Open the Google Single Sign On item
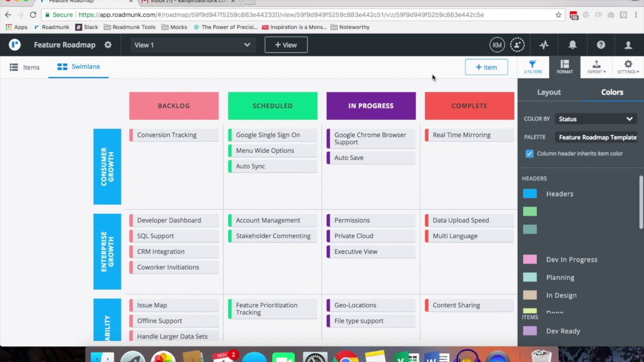 point(272,135)
